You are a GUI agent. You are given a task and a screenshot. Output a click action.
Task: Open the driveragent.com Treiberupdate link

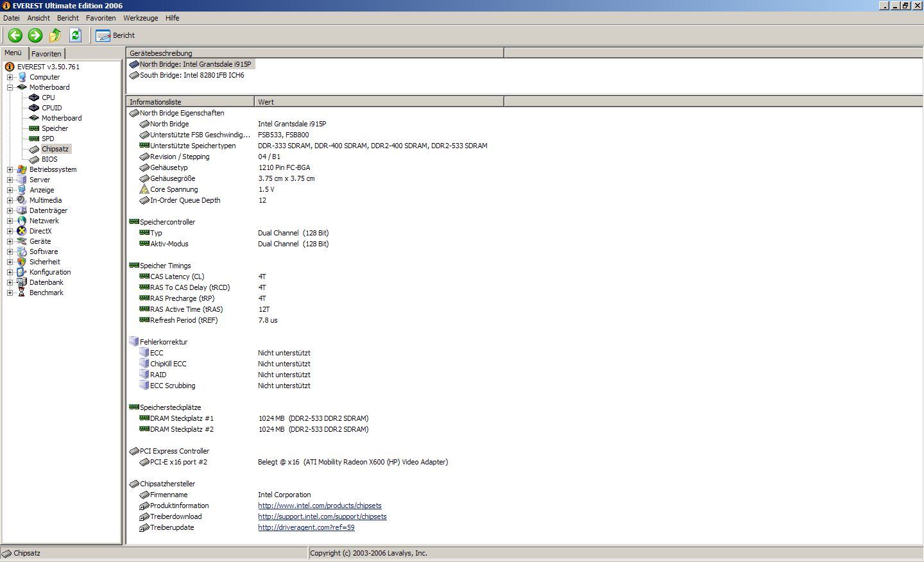[306, 527]
